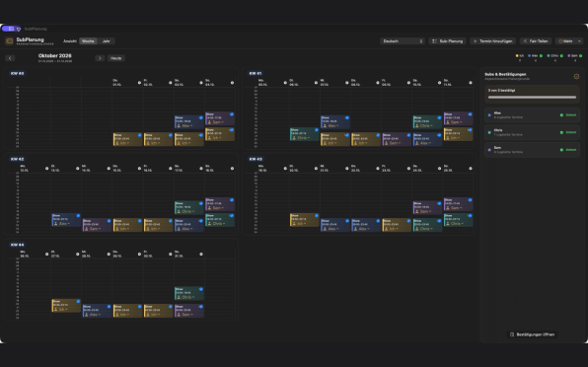Click the confirmation progress bar 3 von 3 bestätigt

pos(532,97)
